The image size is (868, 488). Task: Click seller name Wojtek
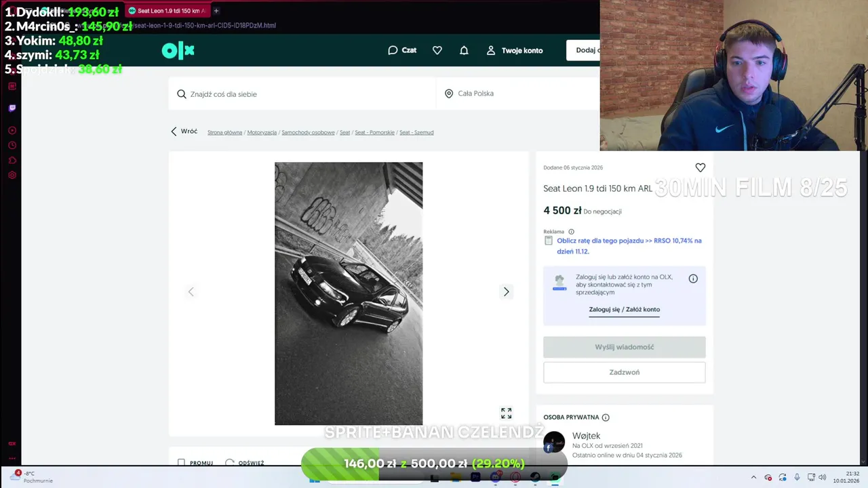586,436
